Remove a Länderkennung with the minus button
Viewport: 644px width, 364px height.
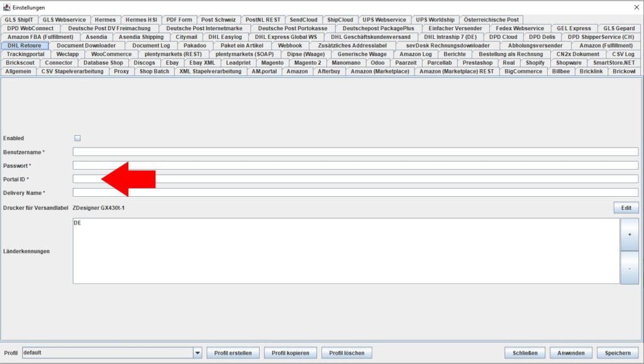(629, 268)
